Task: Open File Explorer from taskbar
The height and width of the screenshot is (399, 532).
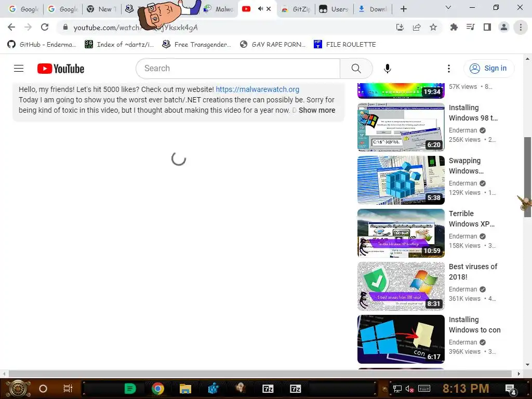Action: (x=185, y=389)
